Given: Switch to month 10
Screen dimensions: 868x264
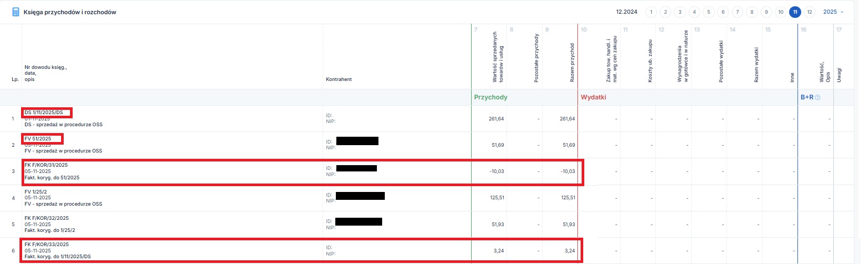Looking at the screenshot, I should pyautogui.click(x=781, y=12).
